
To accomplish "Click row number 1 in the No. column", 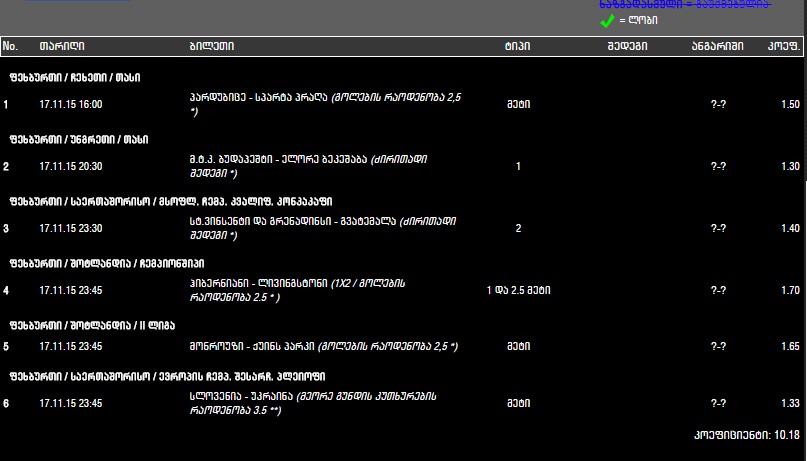I will (6, 104).
